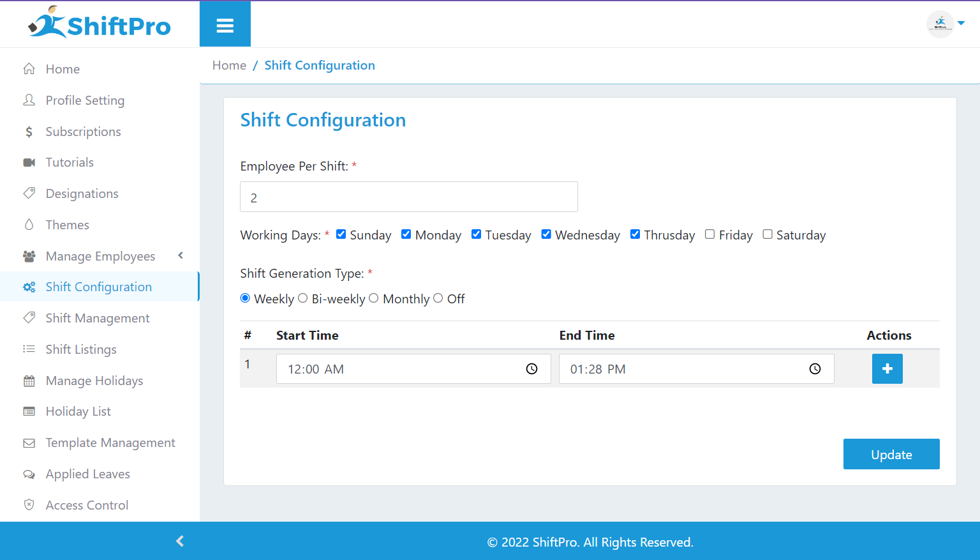Enable the Friday working day checkbox
The height and width of the screenshot is (560, 980).
pyautogui.click(x=709, y=234)
